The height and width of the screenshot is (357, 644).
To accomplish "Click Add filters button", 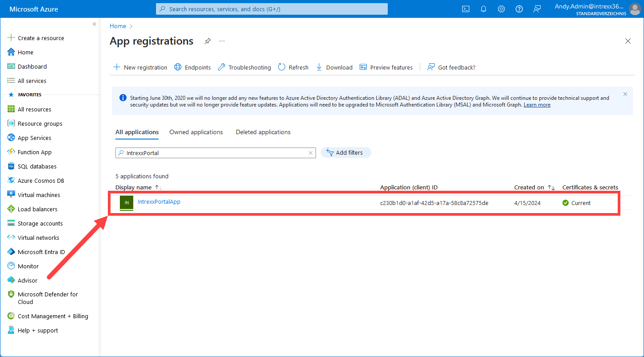I will (346, 152).
